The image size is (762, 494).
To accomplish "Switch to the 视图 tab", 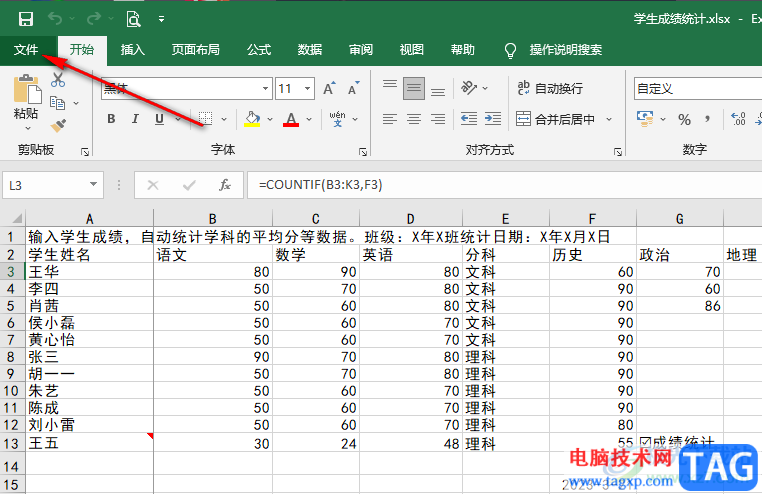I will coord(412,50).
